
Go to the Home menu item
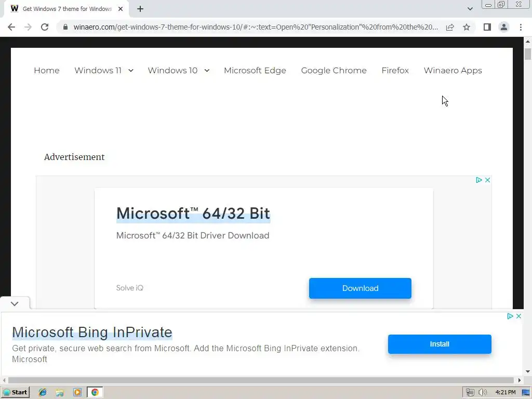[x=46, y=71]
